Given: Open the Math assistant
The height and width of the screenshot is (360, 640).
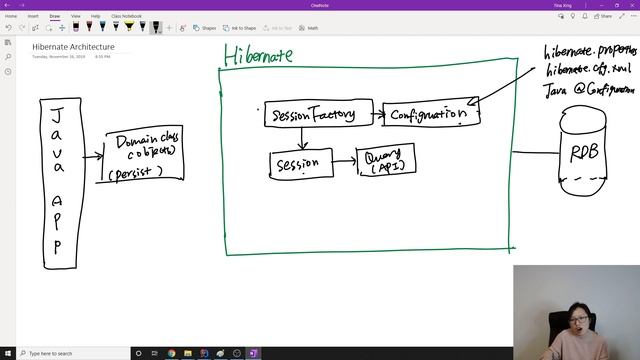Looking at the screenshot, I should pyautogui.click(x=309, y=28).
